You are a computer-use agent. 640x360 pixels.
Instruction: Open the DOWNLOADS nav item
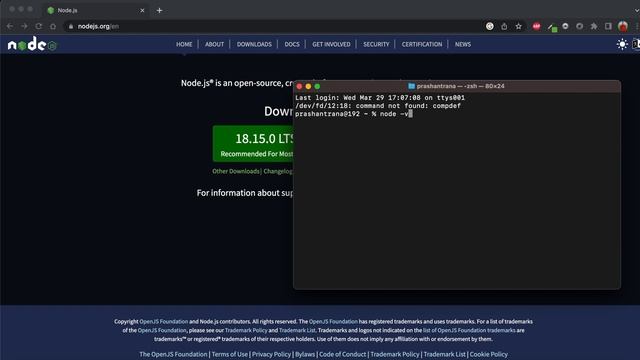(254, 44)
